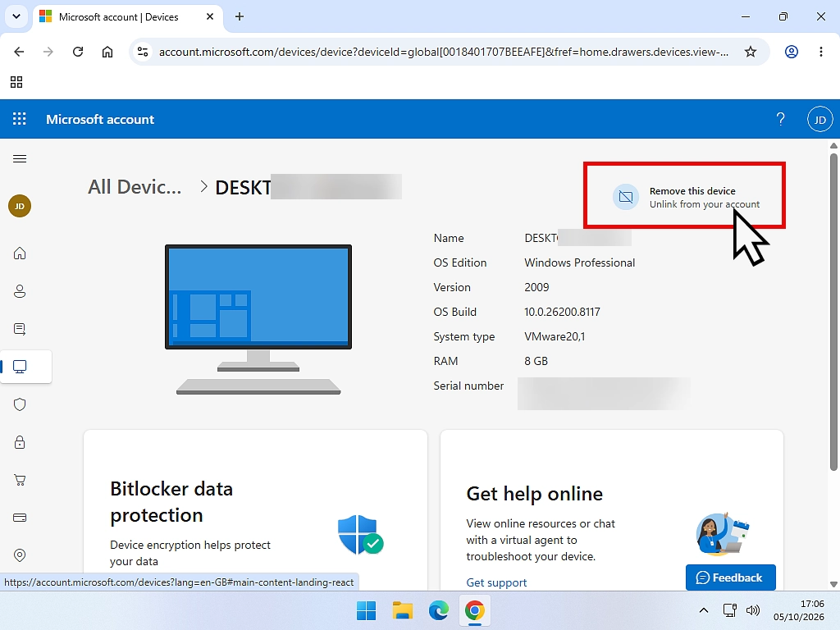Image resolution: width=840 pixels, height=630 pixels.
Task: Select the Windows Professional OS Edition value
Action: tap(580, 262)
